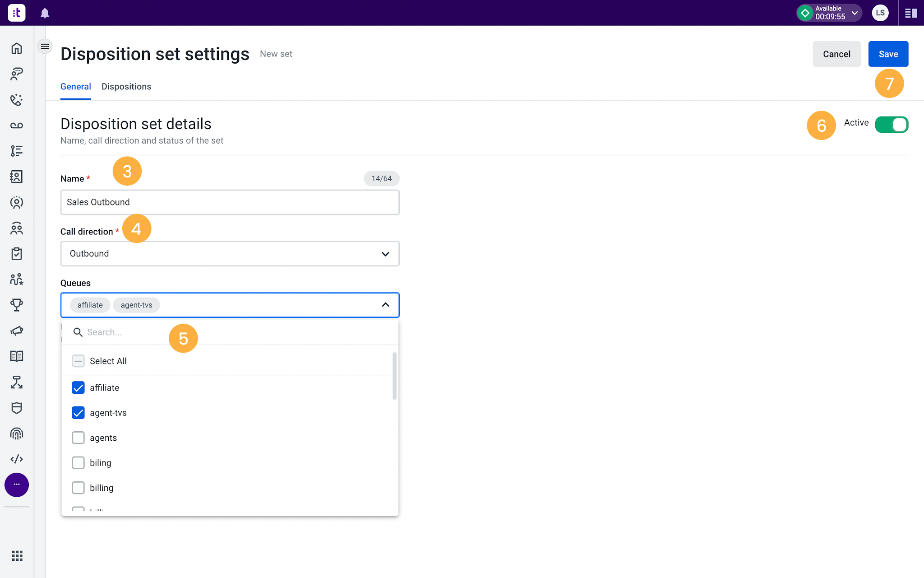This screenshot has width=924, height=578.
Task: Collapse the Queues dropdown chevron
Action: [385, 305]
